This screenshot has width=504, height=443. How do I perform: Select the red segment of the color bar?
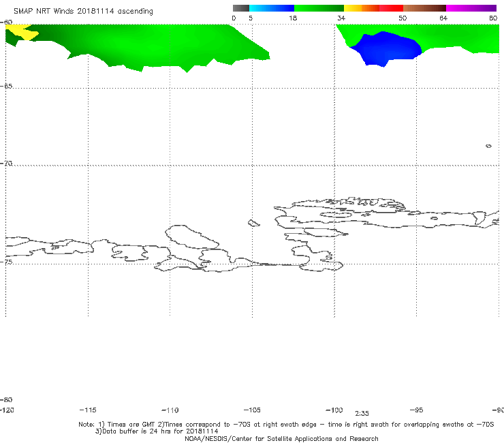(x=391, y=8)
